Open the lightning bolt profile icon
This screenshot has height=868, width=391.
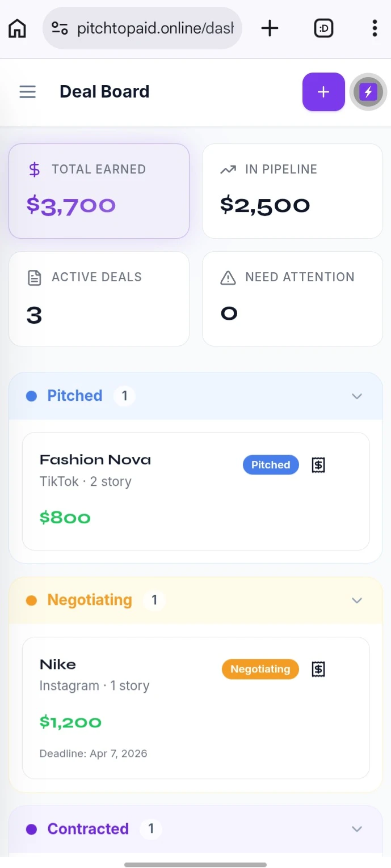[x=368, y=92]
